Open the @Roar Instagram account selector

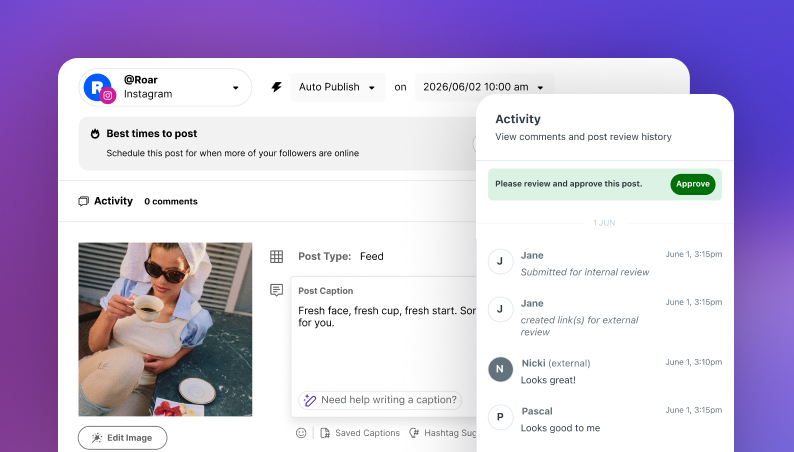(x=165, y=88)
